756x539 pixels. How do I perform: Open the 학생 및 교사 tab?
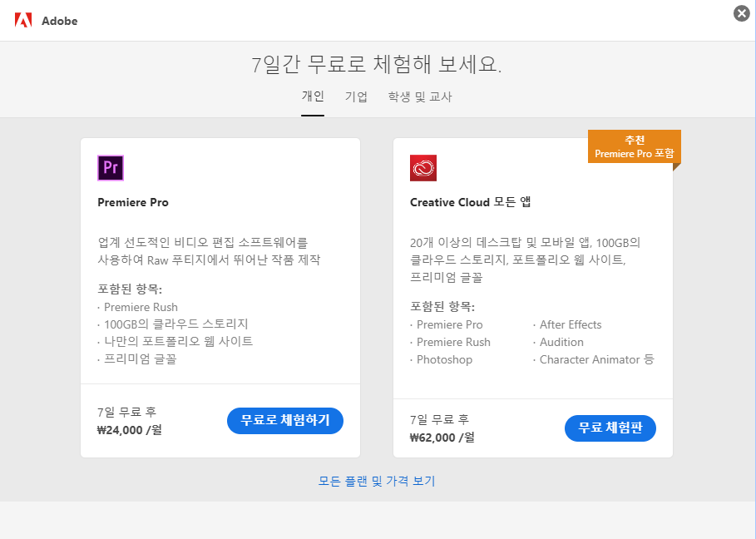click(420, 96)
